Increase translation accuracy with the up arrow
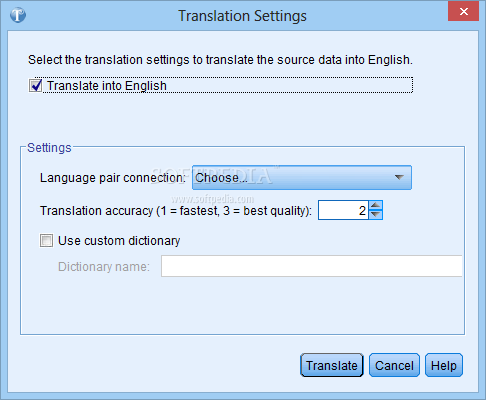The height and width of the screenshot is (400, 486). click(x=376, y=205)
